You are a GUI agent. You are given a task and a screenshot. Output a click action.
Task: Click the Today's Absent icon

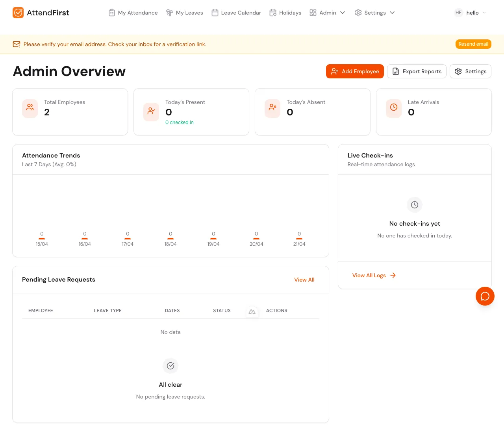(272, 108)
